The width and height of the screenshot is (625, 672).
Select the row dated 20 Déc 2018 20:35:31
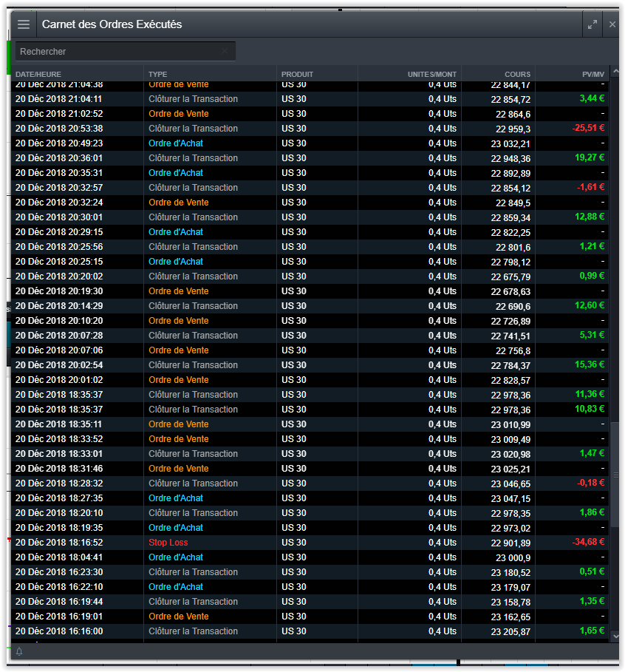pyautogui.click(x=310, y=173)
